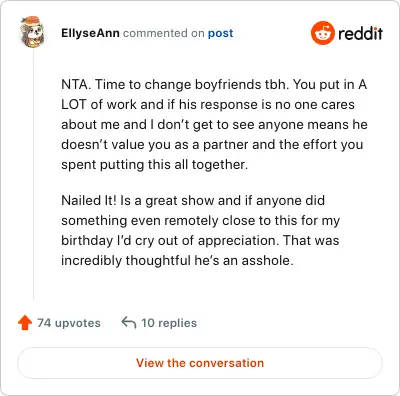Click the phrase "Nailed It!" in the comment
Screen dimensions: 400x396
pos(89,201)
